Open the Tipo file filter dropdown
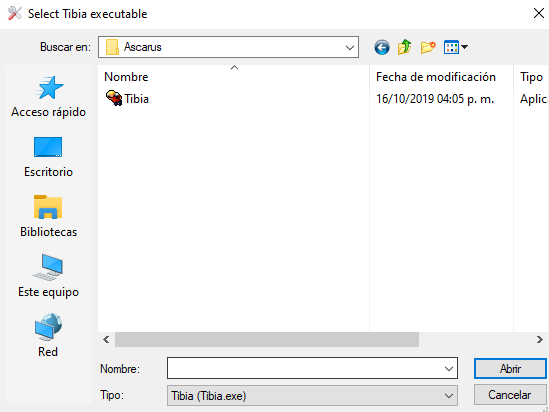Image resolution: width=549 pixels, height=412 pixels. point(312,396)
